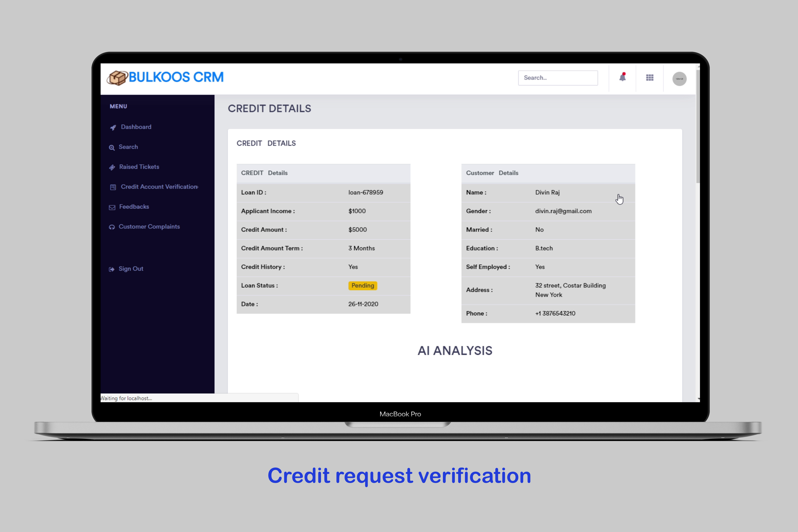
Task: Go to Raised Tickets page
Action: click(x=139, y=167)
